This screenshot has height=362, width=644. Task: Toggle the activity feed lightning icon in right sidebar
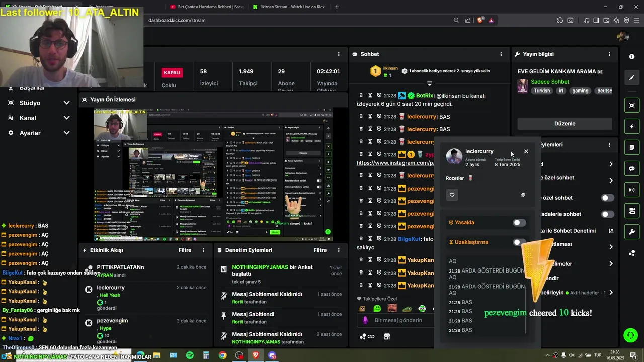(x=632, y=126)
